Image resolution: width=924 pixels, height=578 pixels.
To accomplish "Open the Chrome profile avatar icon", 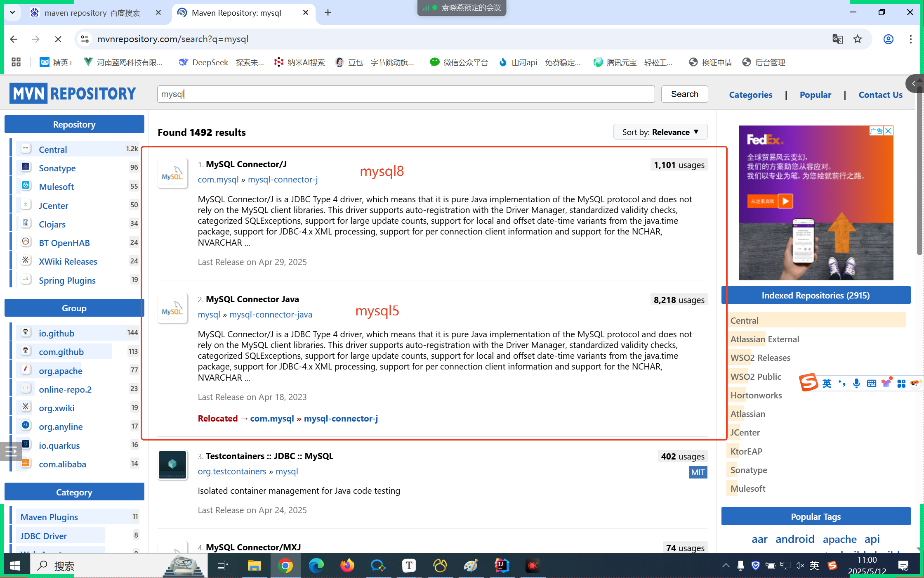I will (888, 39).
